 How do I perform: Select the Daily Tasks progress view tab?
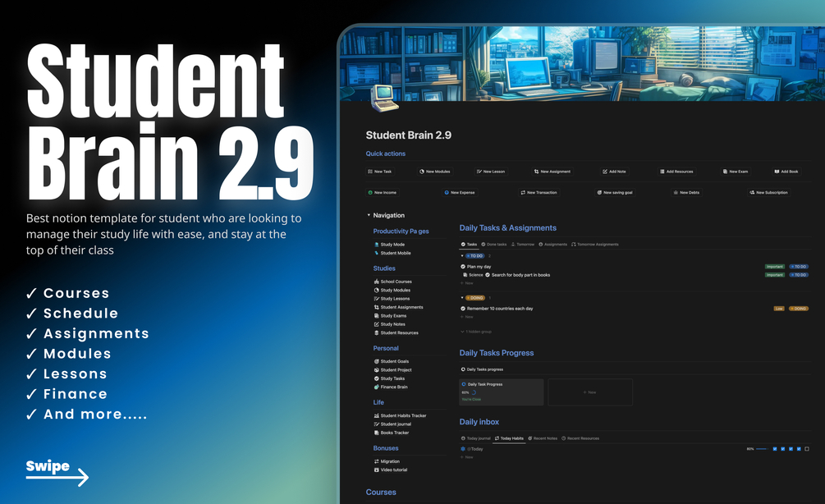482,369
